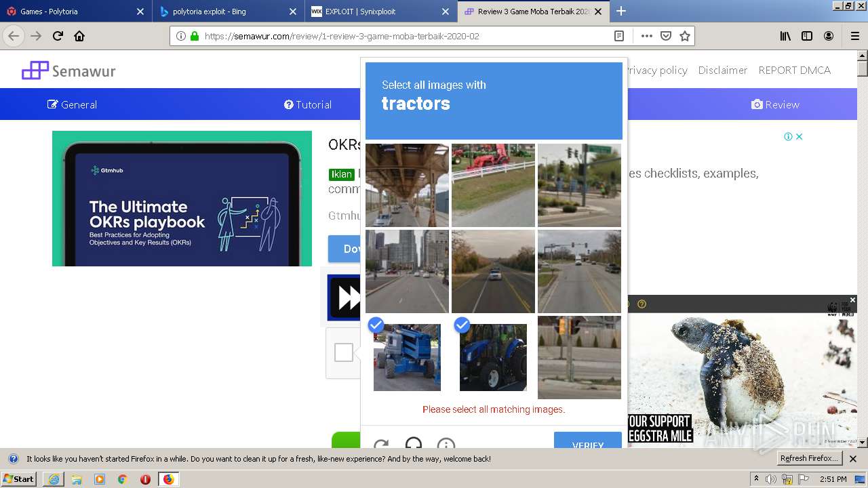
Task: Open Internet Explorer from the taskbar
Action: (54, 479)
